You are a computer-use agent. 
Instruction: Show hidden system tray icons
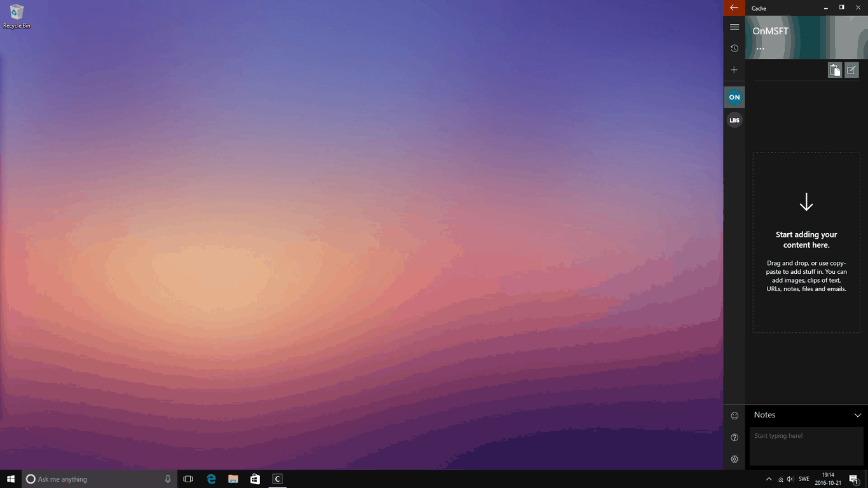[x=769, y=479]
